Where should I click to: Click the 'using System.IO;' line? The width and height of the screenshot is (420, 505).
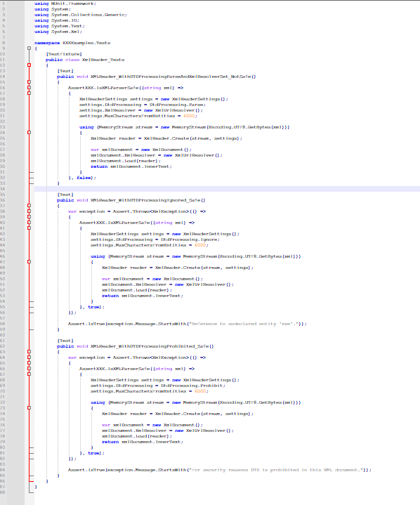(x=57, y=20)
